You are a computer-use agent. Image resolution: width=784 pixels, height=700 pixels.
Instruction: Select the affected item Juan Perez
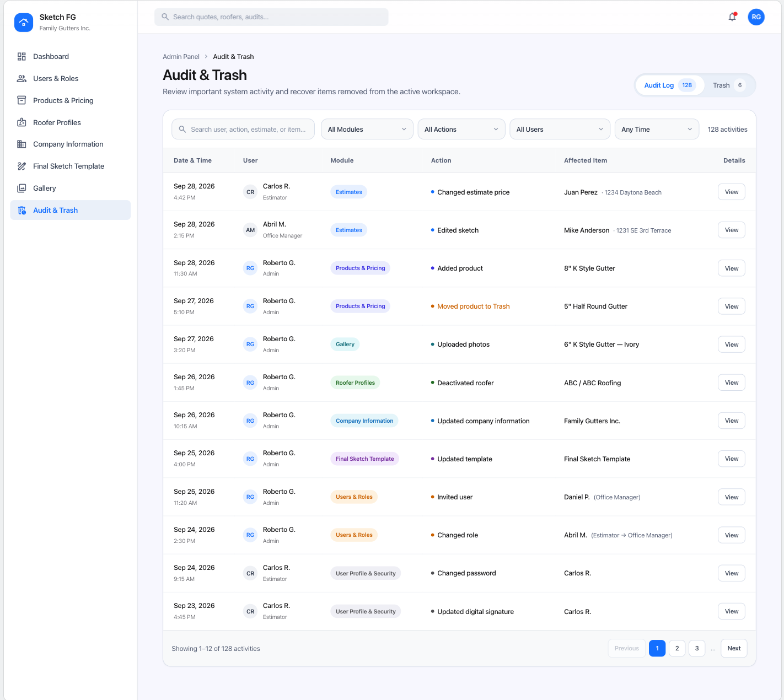[x=581, y=192]
